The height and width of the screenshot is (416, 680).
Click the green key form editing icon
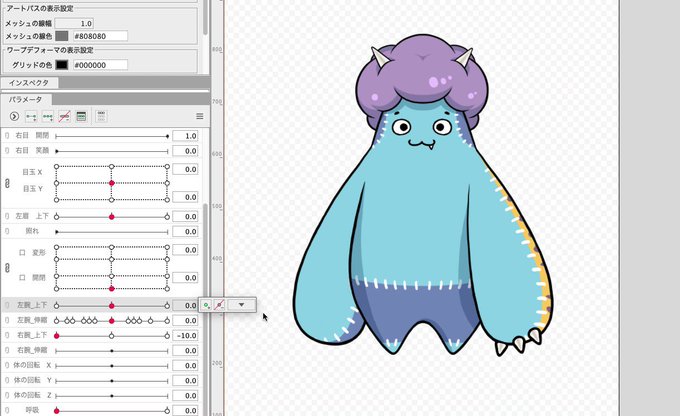tap(81, 116)
